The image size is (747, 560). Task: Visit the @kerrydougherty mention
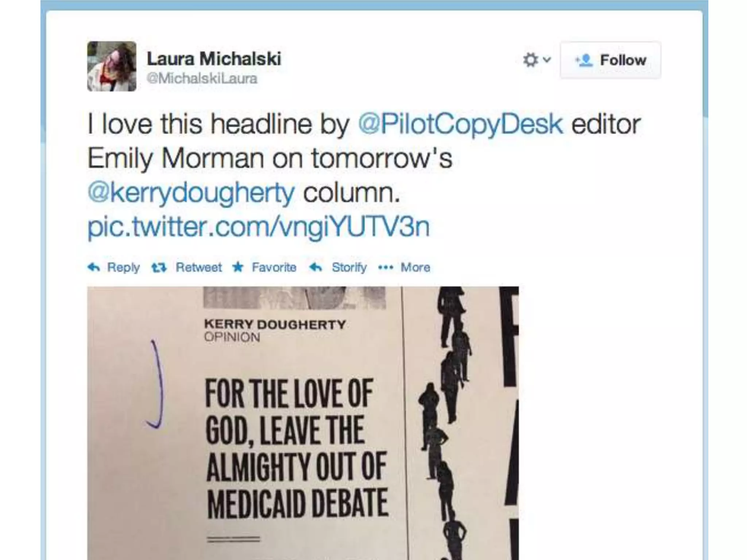(191, 192)
